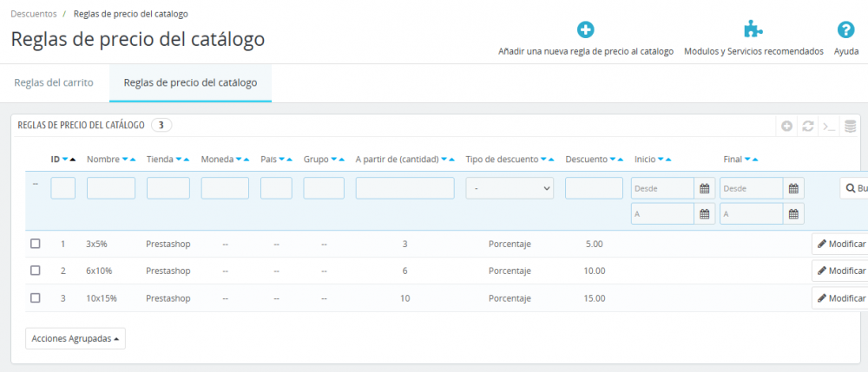Focus the Nombre filter field
The image size is (868, 372).
tap(111, 188)
